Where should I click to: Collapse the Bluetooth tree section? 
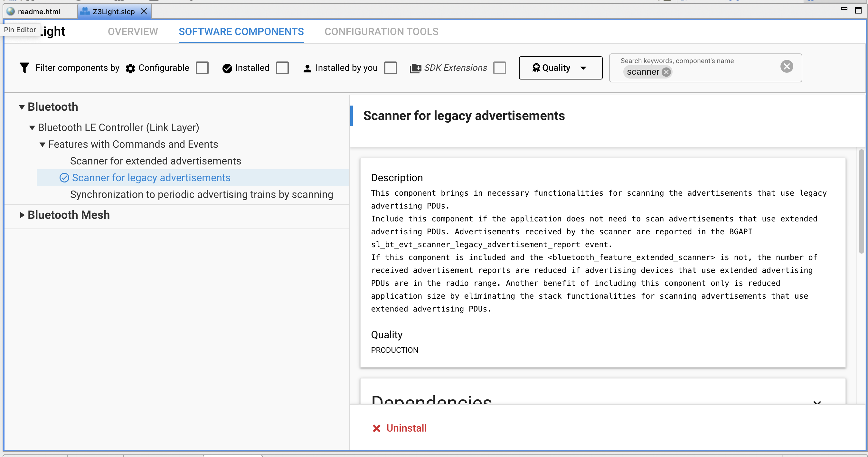coord(22,107)
